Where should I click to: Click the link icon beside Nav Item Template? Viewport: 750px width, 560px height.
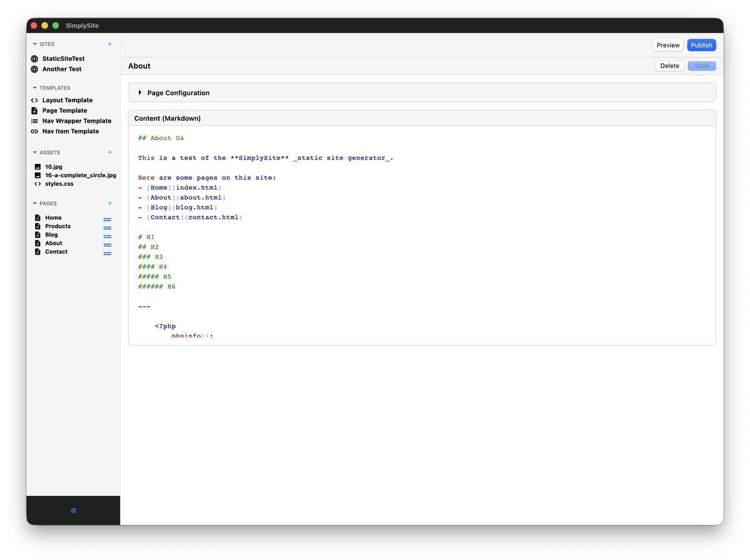[34, 131]
